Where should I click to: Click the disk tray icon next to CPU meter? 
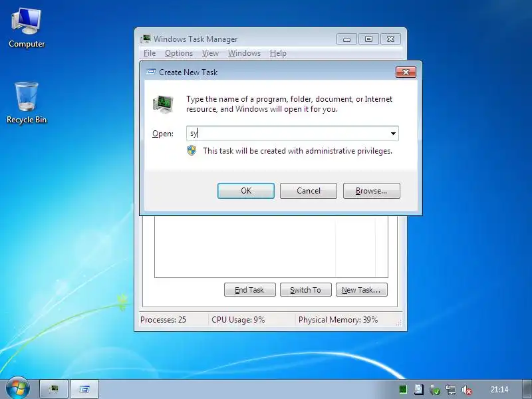click(x=419, y=389)
